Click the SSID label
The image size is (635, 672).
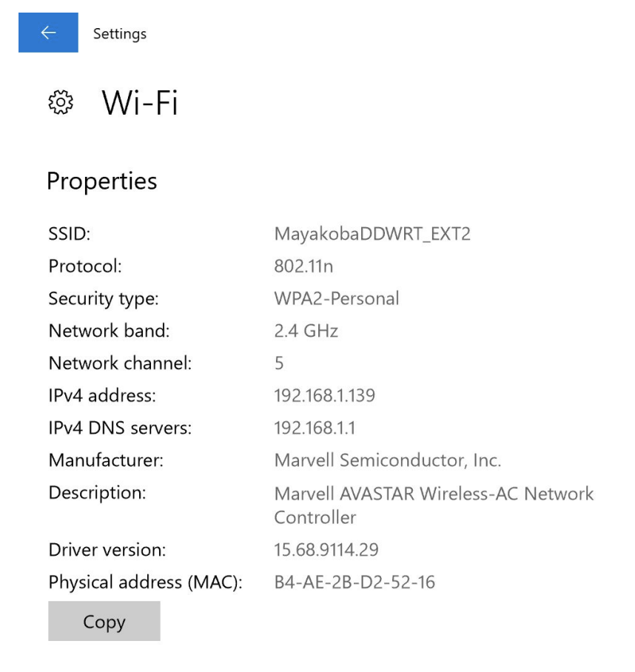click(x=69, y=234)
